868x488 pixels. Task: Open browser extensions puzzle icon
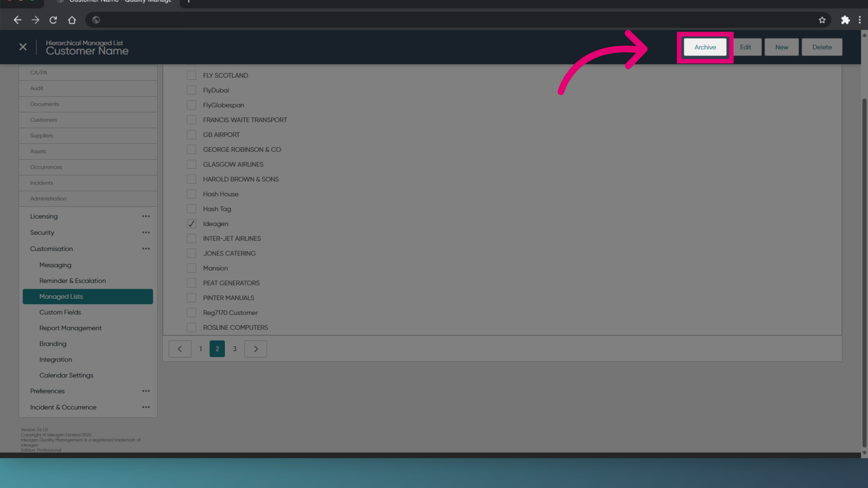pyautogui.click(x=845, y=20)
